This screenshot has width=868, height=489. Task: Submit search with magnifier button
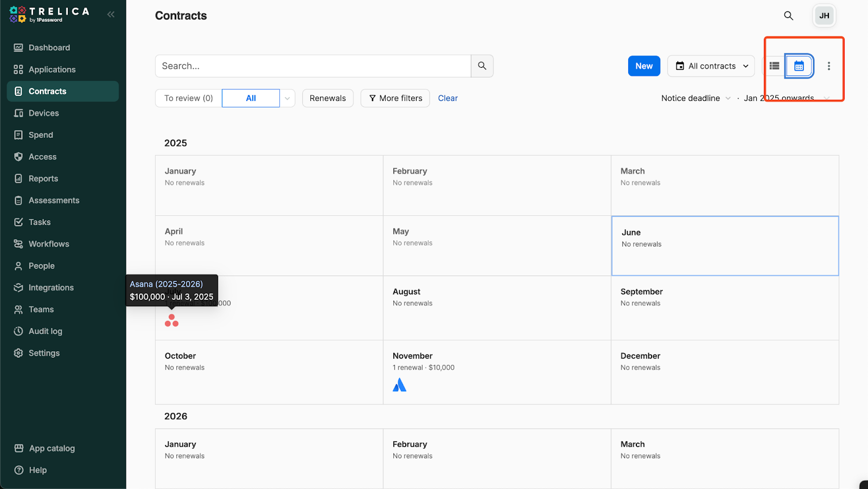[482, 66]
